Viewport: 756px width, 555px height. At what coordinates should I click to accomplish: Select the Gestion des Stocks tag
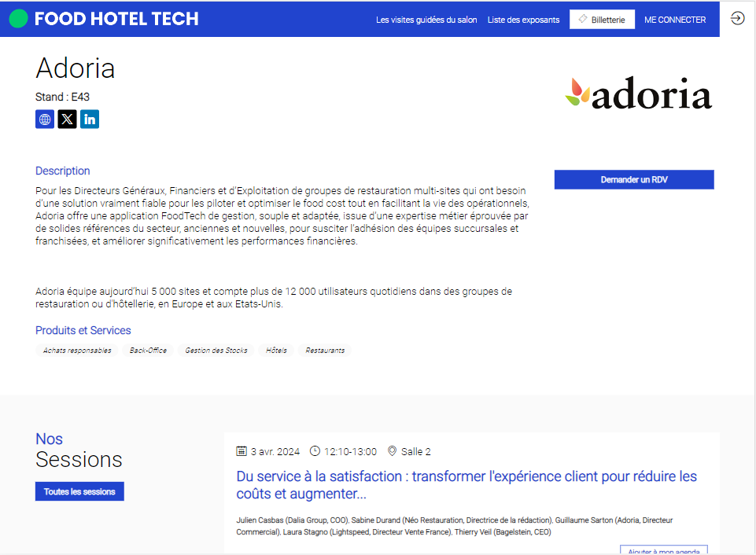click(x=216, y=351)
